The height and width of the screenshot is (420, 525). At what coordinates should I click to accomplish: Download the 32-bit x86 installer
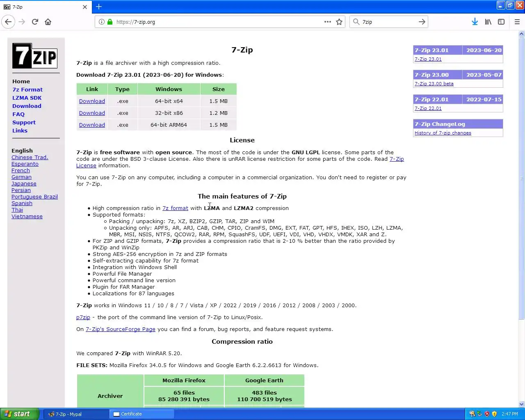92,113
